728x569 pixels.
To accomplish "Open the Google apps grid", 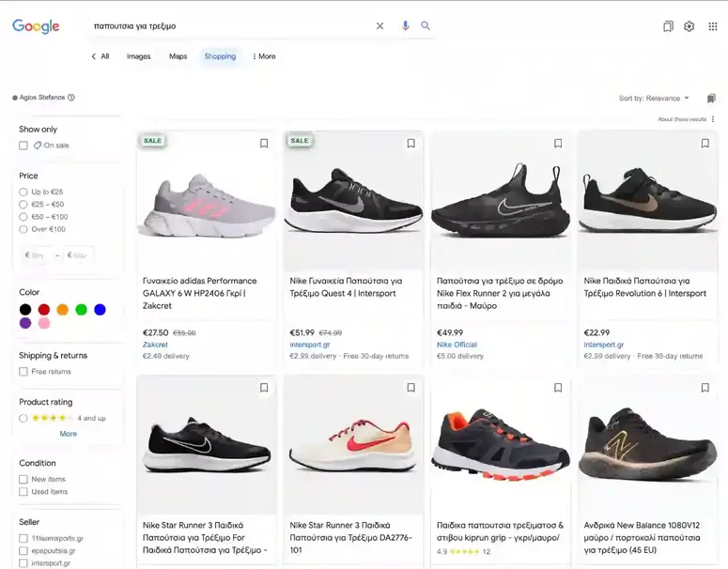I will pyautogui.click(x=713, y=26).
